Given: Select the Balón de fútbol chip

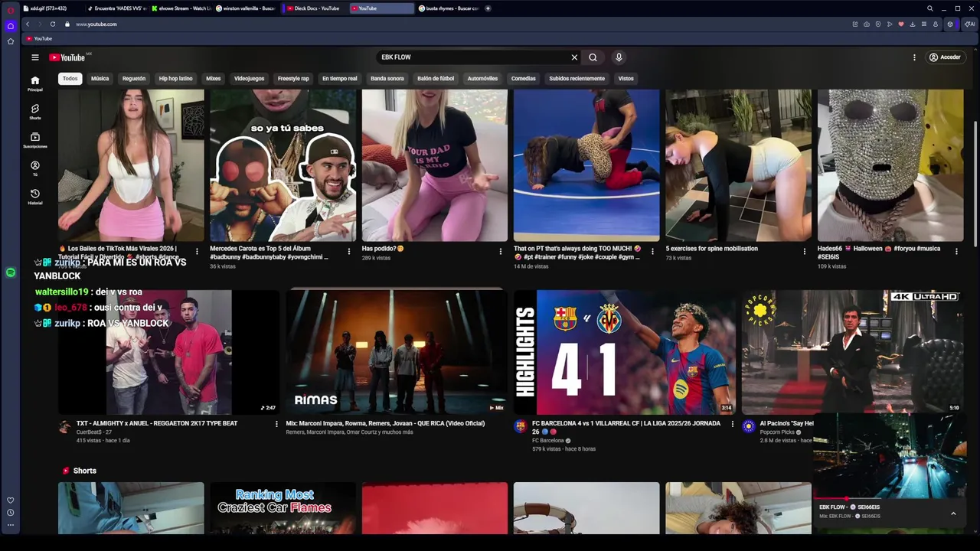Looking at the screenshot, I should pos(436,78).
